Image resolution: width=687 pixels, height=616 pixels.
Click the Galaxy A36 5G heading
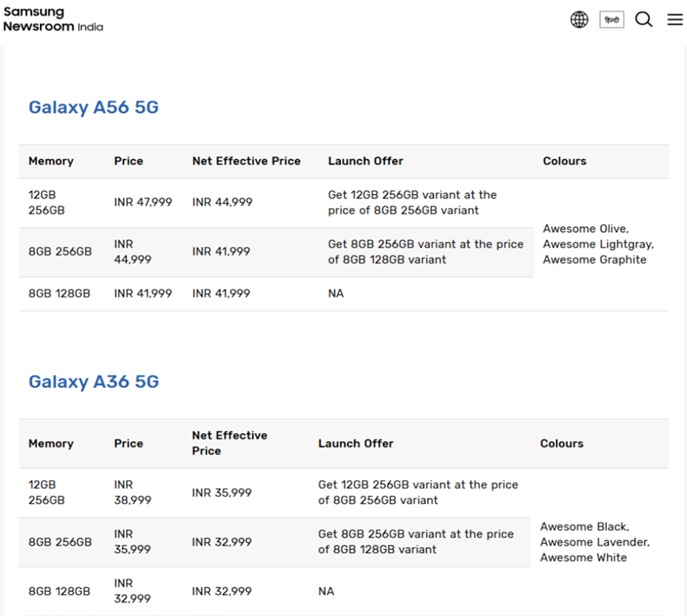93,381
